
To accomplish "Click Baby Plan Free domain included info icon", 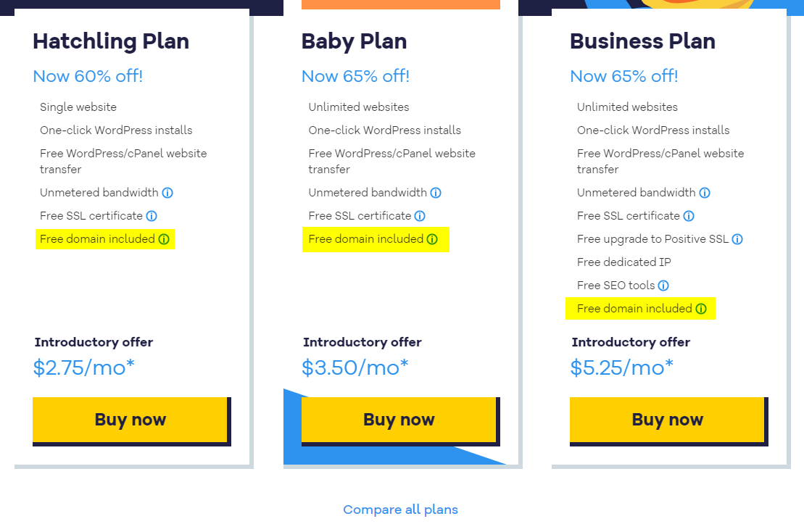I will [432, 239].
